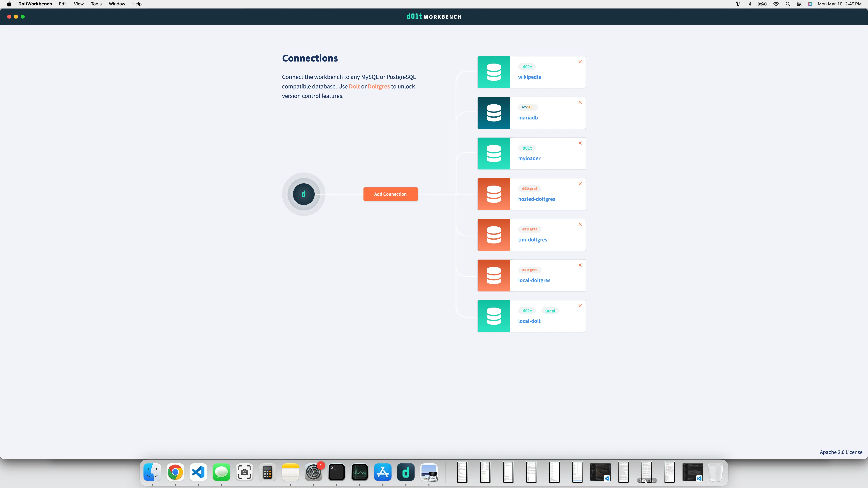
Task: Open the View menu
Action: [78, 4]
